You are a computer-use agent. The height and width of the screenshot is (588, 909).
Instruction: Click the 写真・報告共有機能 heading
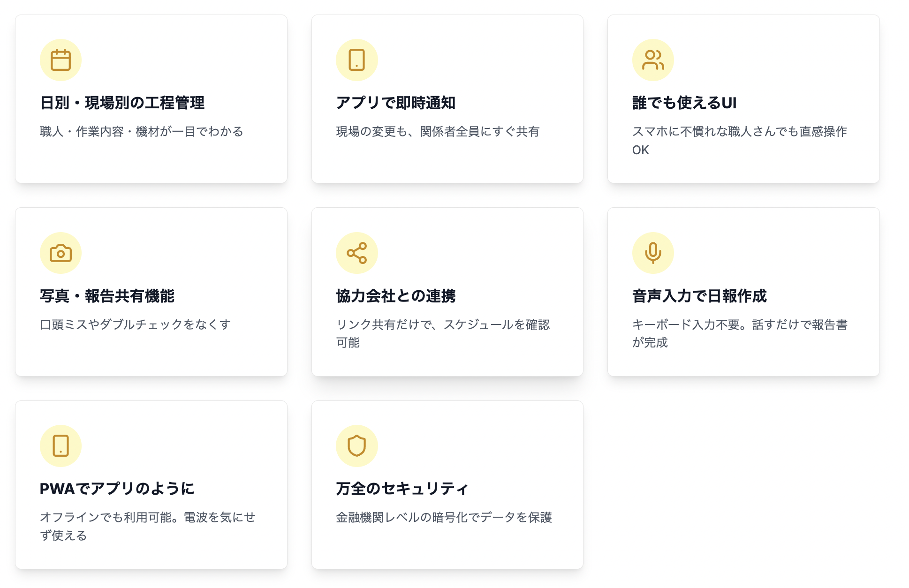pos(107,296)
